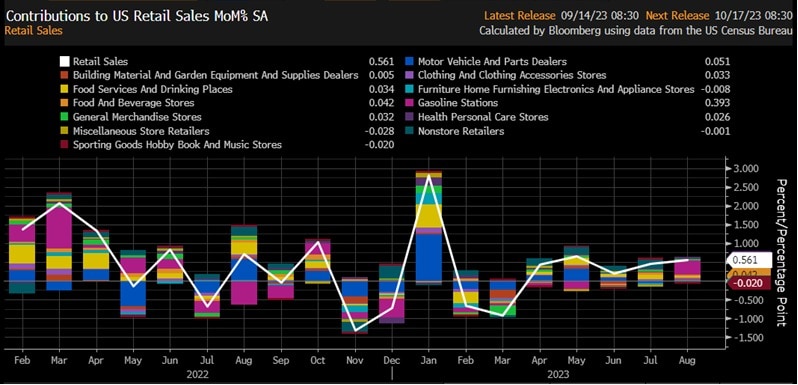Click the white Retail Sales legend swatch
798x385 pixels.
[64, 62]
